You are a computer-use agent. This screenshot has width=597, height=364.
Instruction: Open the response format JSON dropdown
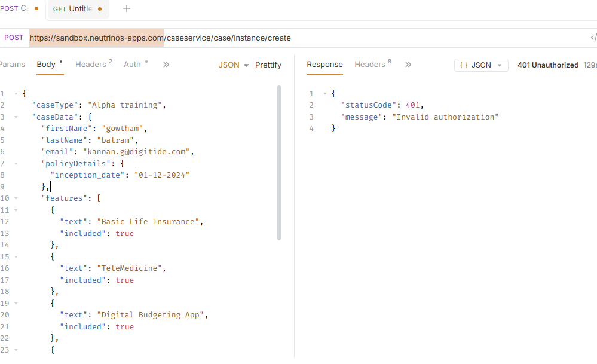tap(481, 65)
